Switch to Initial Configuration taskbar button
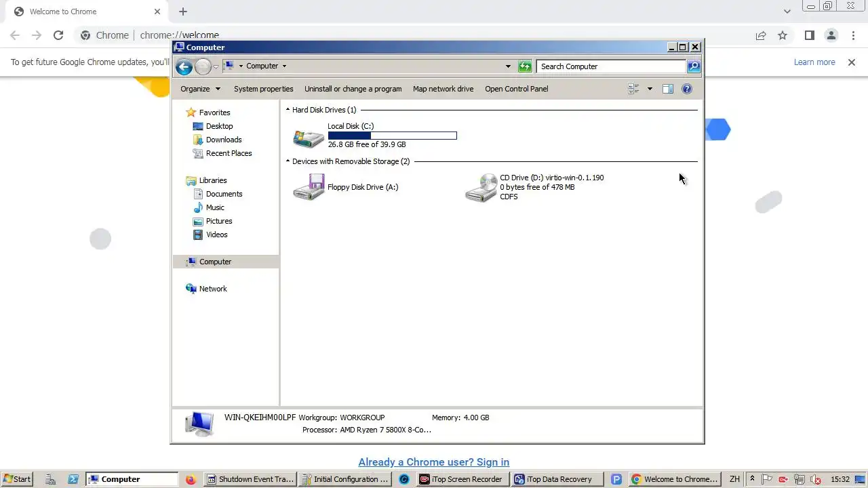The image size is (868, 488). coord(344,479)
